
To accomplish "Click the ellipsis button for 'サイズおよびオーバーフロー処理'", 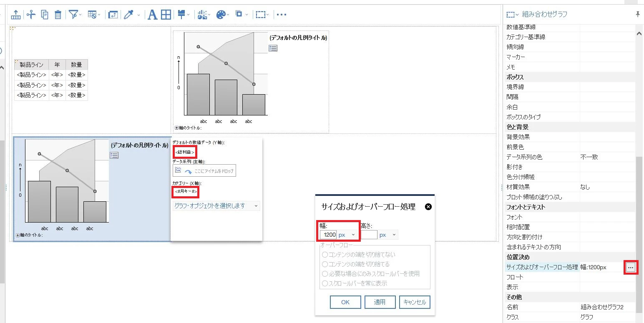I will [x=631, y=267].
